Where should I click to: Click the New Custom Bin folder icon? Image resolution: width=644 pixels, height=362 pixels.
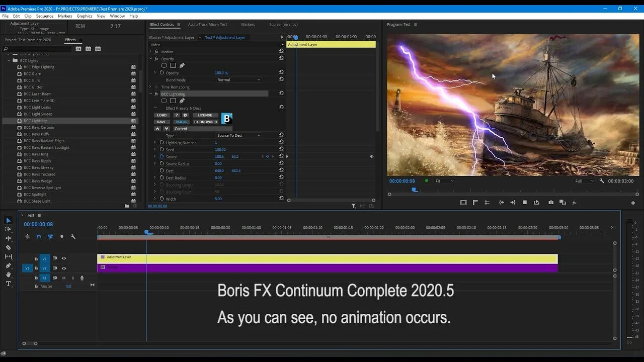pos(127,206)
